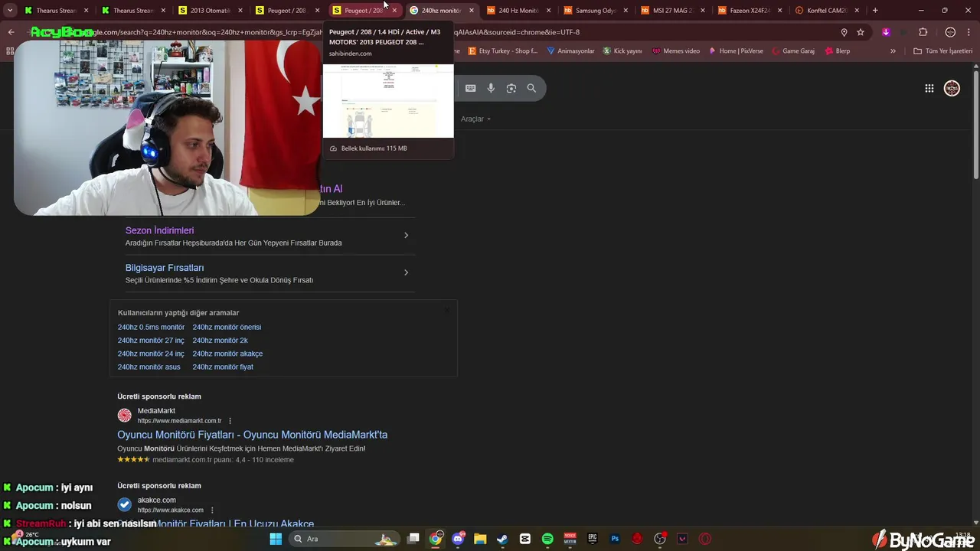
Task: Open a new tab with plus button
Action: point(875,11)
